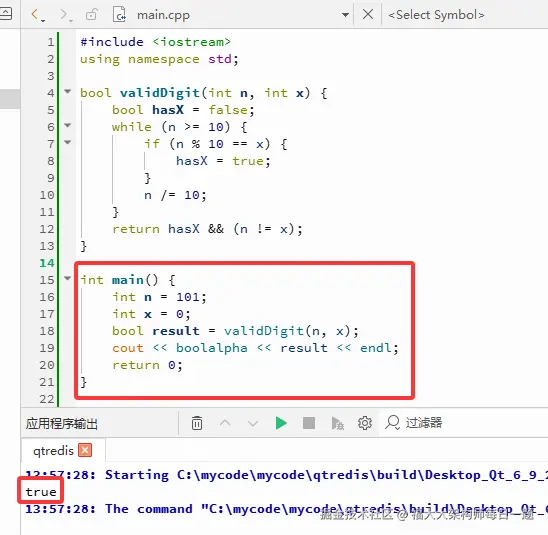Viewport: 548px width, 535px height.
Task: Close the main.cpp document
Action: [x=368, y=15]
